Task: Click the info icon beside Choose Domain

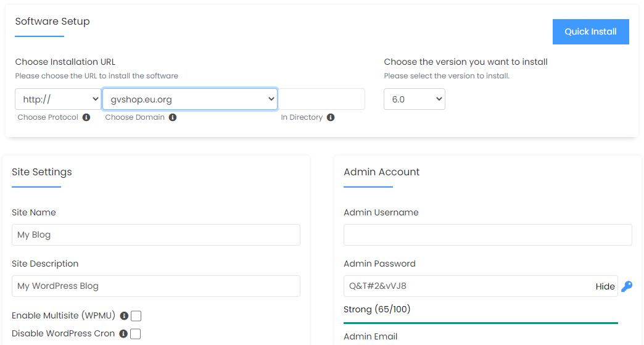Action: pyautogui.click(x=173, y=117)
